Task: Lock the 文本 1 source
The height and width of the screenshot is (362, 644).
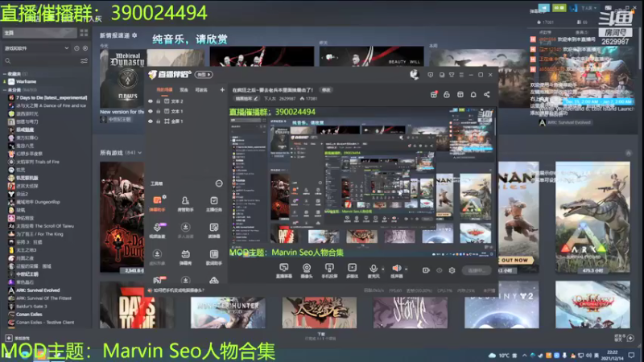Action: pyautogui.click(x=158, y=111)
